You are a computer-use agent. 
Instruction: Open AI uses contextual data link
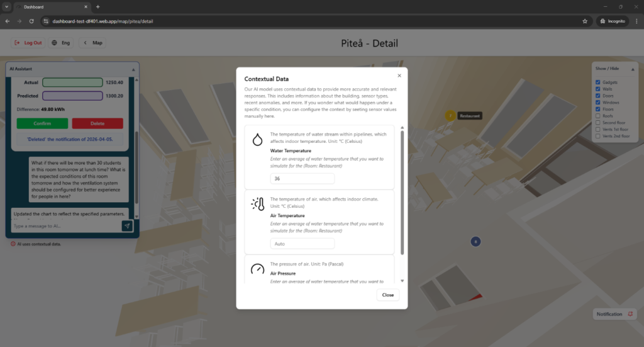pos(39,244)
